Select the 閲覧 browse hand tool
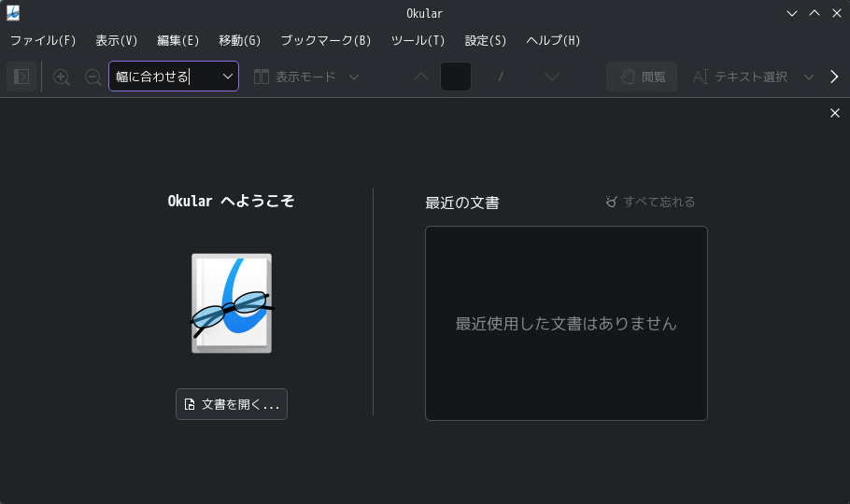Image resolution: width=850 pixels, height=504 pixels. tap(642, 77)
